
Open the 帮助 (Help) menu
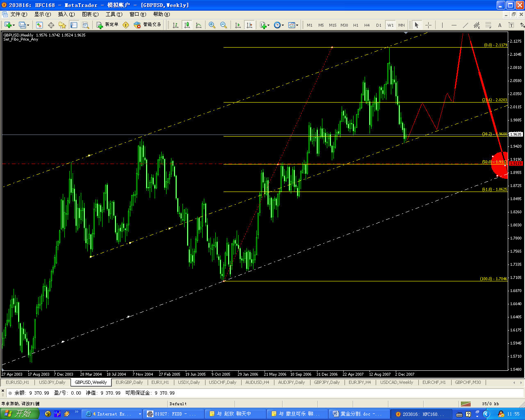tap(162, 14)
